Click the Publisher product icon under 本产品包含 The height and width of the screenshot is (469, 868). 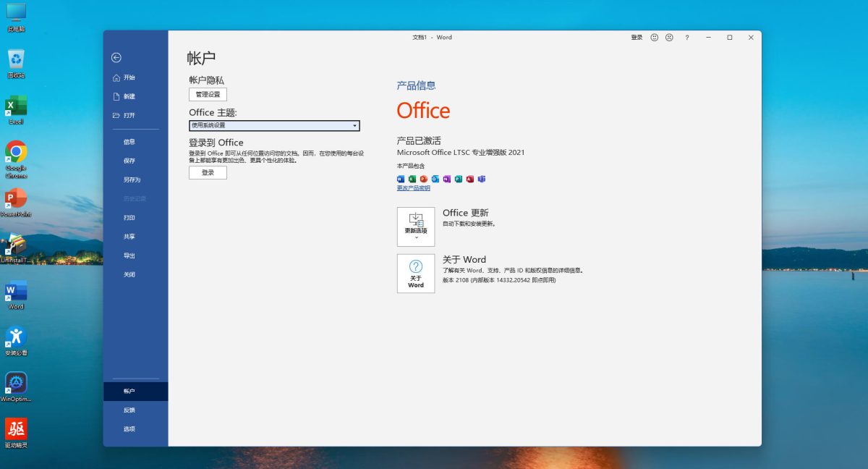459,179
